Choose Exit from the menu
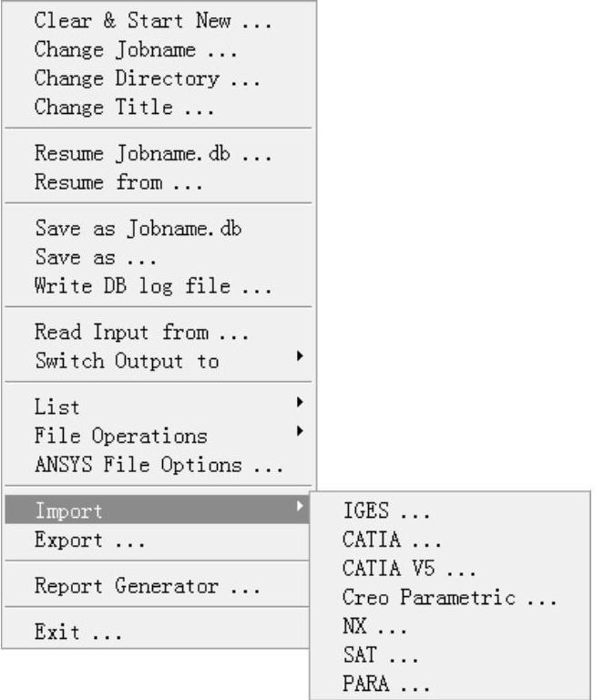The height and width of the screenshot is (700, 614). point(77,632)
